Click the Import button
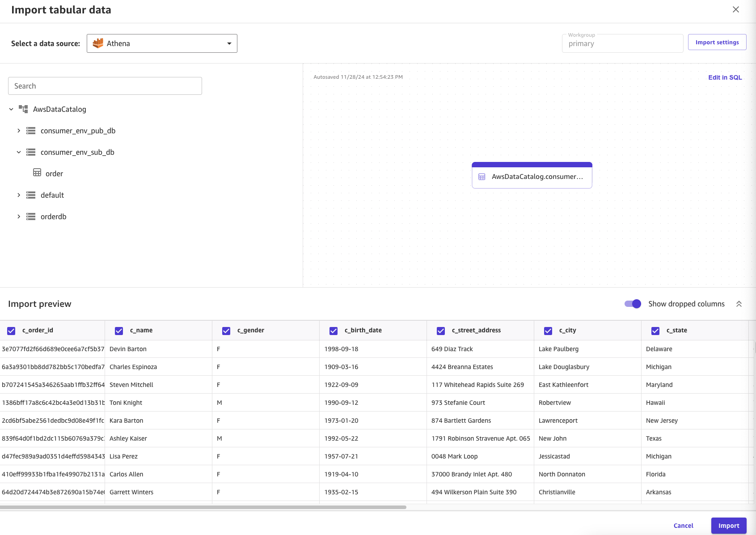756x535 pixels. coord(729,526)
